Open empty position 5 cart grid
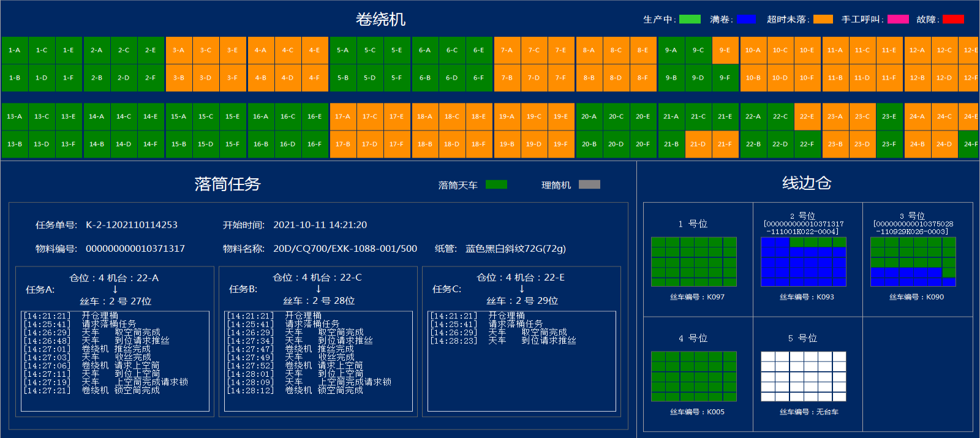Screen dimensions: 980x438 pos(804,377)
